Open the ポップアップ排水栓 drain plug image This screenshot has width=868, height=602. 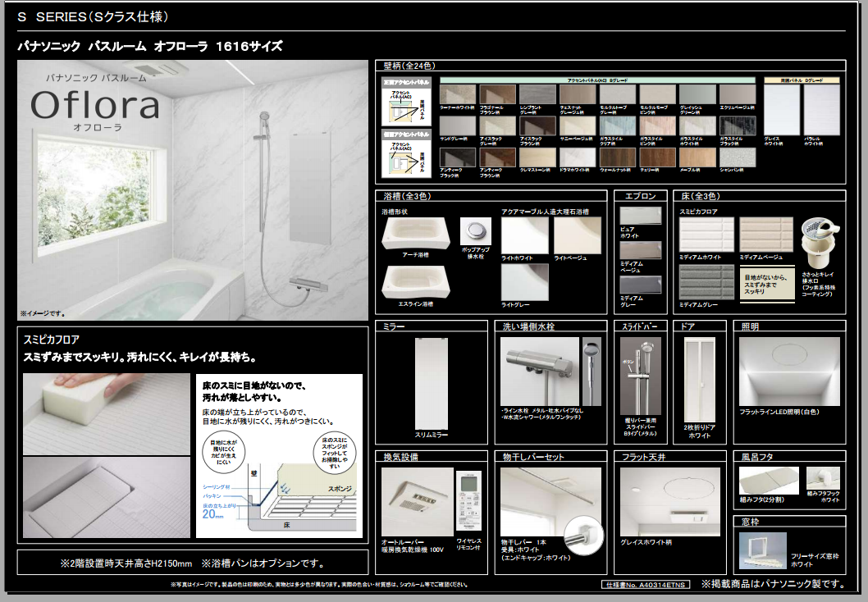coord(476,231)
